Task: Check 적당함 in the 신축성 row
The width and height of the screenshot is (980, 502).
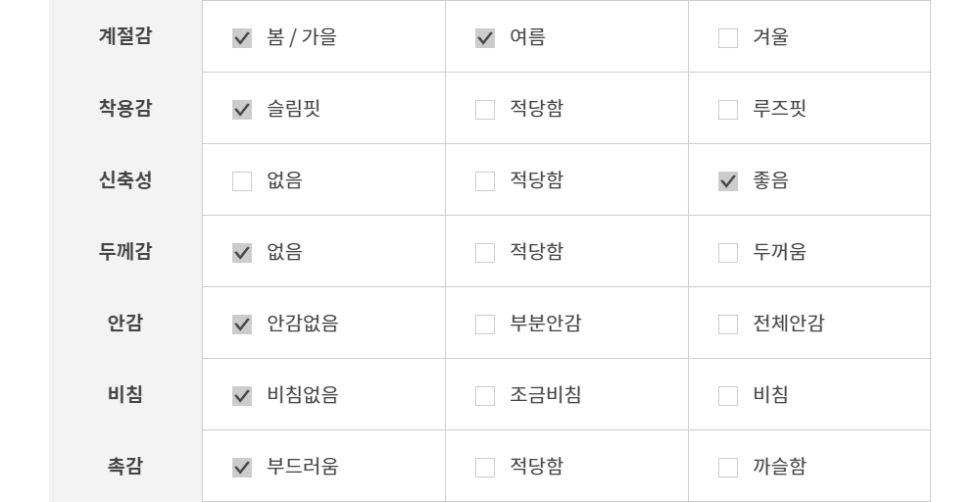Action: [x=485, y=181]
